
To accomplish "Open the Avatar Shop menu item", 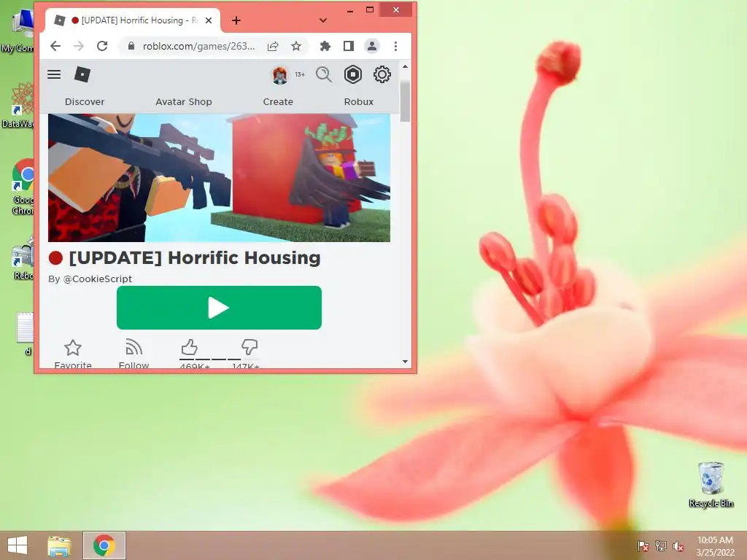I will click(183, 102).
